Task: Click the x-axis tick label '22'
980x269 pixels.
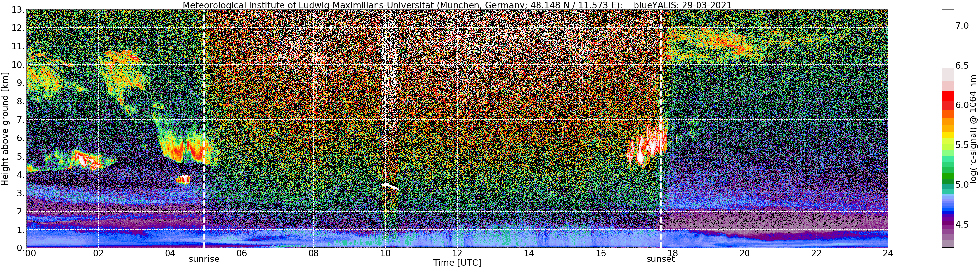Action: pyautogui.click(x=816, y=253)
